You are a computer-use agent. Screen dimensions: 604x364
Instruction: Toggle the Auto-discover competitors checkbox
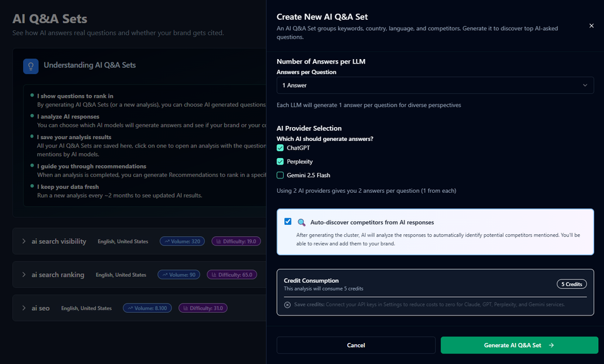pyautogui.click(x=288, y=222)
